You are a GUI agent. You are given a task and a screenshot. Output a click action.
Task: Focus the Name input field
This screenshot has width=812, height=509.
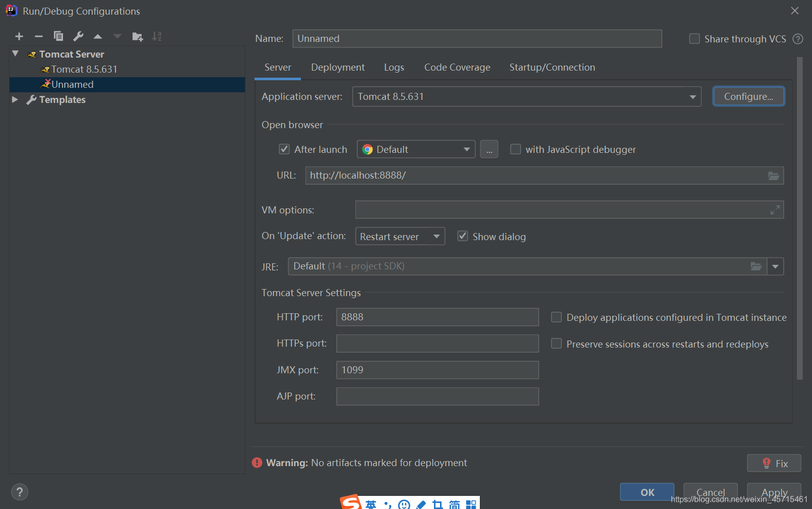pos(477,38)
